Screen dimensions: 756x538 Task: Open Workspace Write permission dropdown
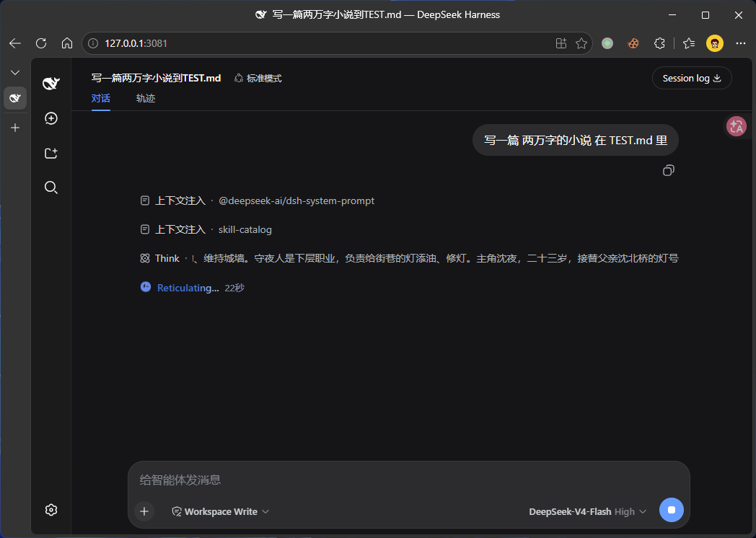[220, 511]
